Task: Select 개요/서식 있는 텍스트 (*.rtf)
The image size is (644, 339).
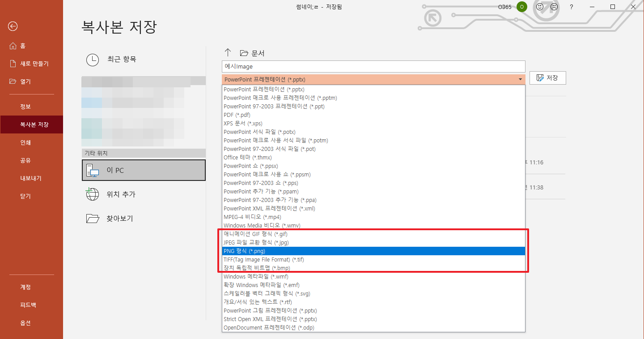Action: pos(373,302)
